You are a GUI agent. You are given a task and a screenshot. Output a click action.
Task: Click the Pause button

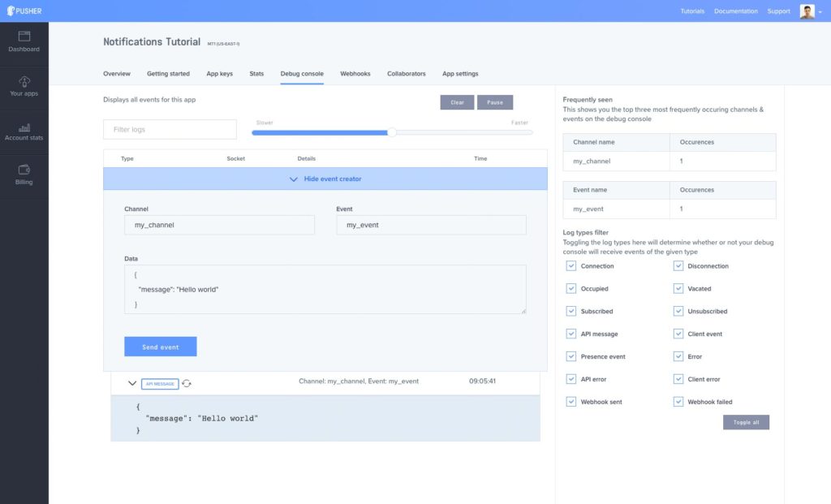(x=494, y=102)
